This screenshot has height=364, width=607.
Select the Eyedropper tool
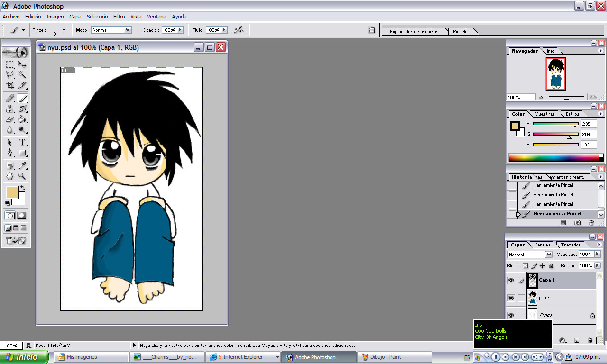coord(22,166)
